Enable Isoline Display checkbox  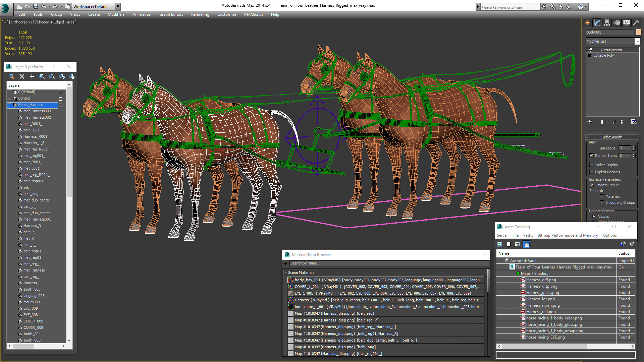(592, 165)
